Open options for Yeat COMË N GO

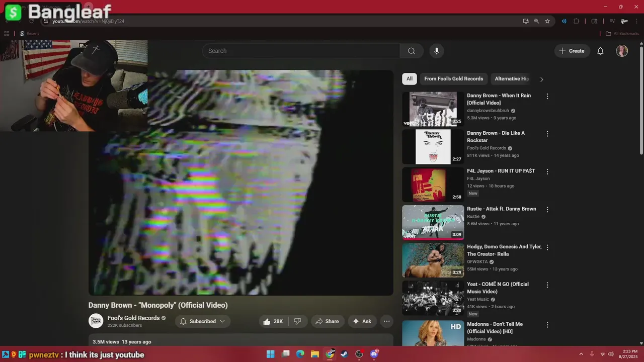tap(547, 285)
